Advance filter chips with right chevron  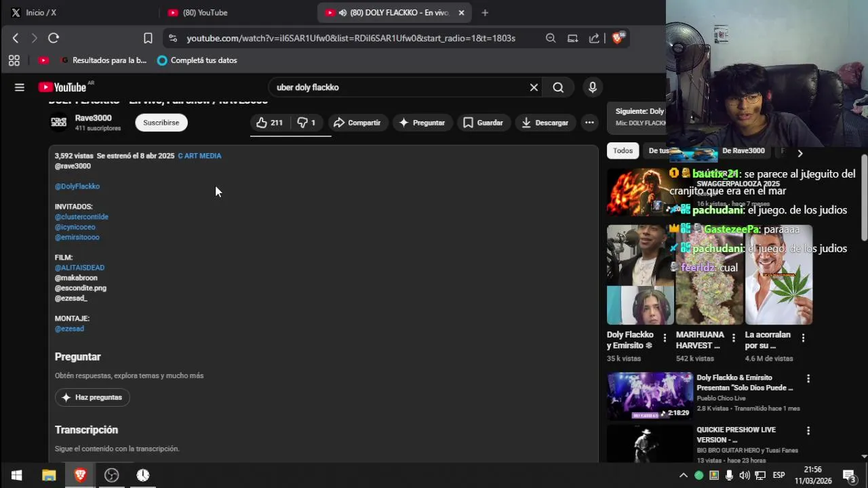tap(800, 153)
